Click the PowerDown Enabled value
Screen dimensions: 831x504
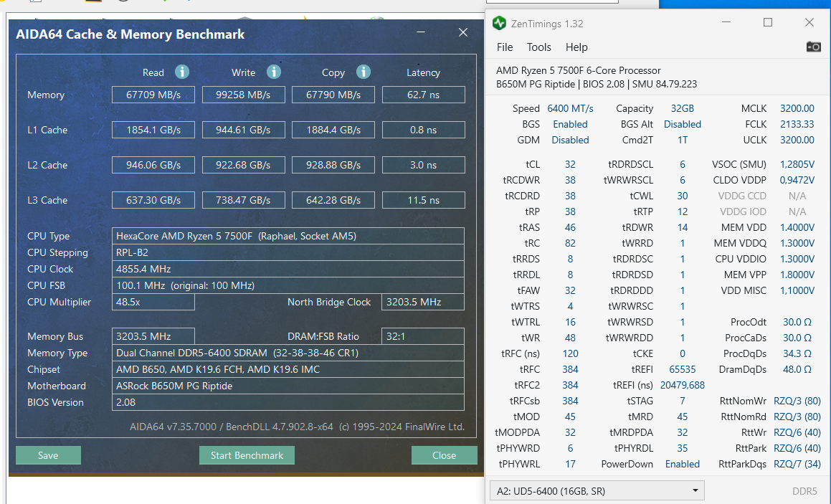click(683, 464)
